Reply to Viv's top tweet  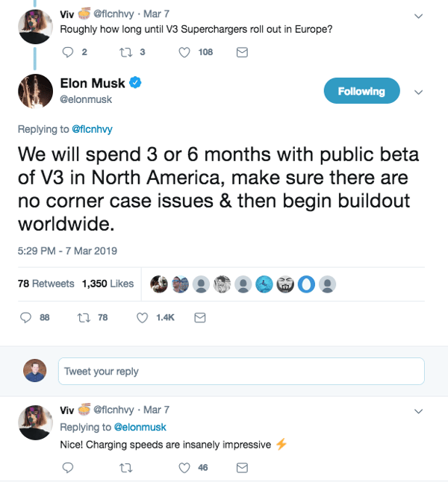[x=67, y=52]
